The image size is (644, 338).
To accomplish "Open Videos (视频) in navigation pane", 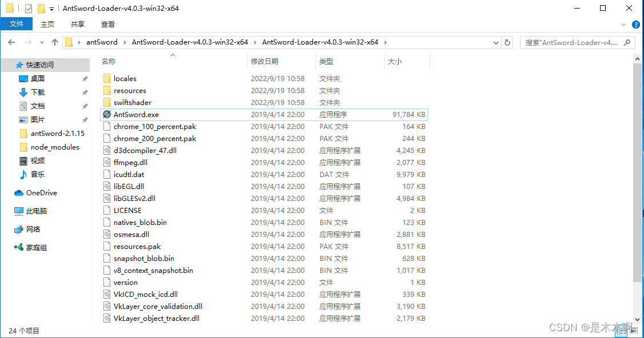I will click(37, 161).
